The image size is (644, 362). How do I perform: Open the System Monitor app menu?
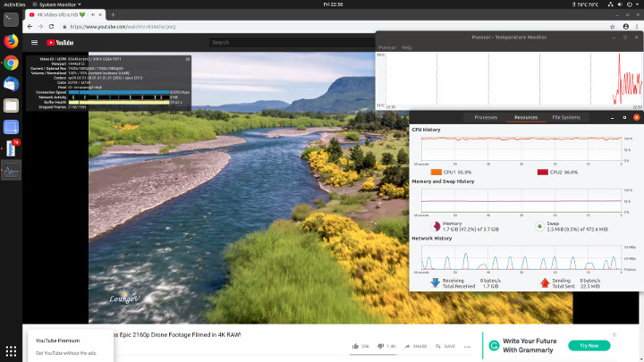tap(56, 4)
